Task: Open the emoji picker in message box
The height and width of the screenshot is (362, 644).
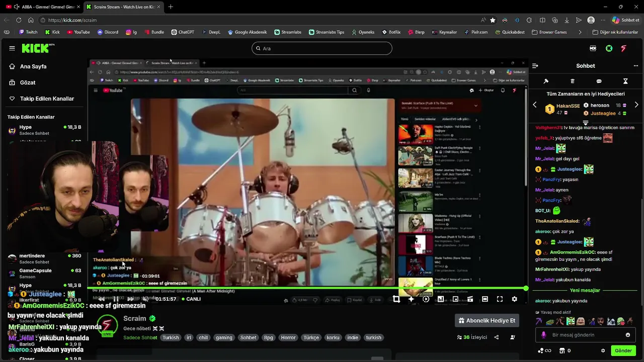Action: coord(627,335)
